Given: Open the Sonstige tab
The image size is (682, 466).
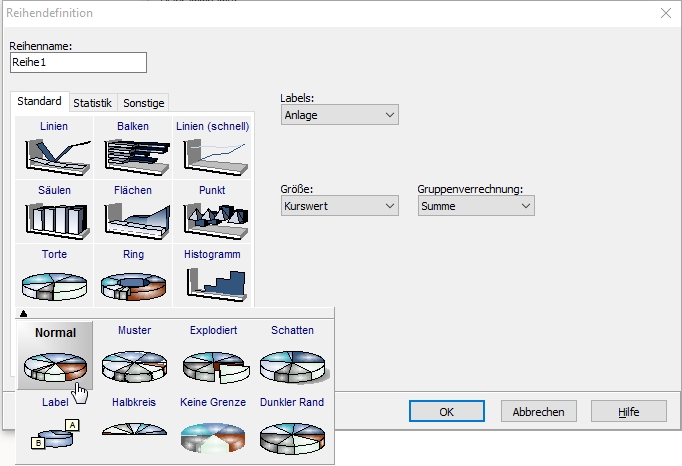Looking at the screenshot, I should coord(143,102).
